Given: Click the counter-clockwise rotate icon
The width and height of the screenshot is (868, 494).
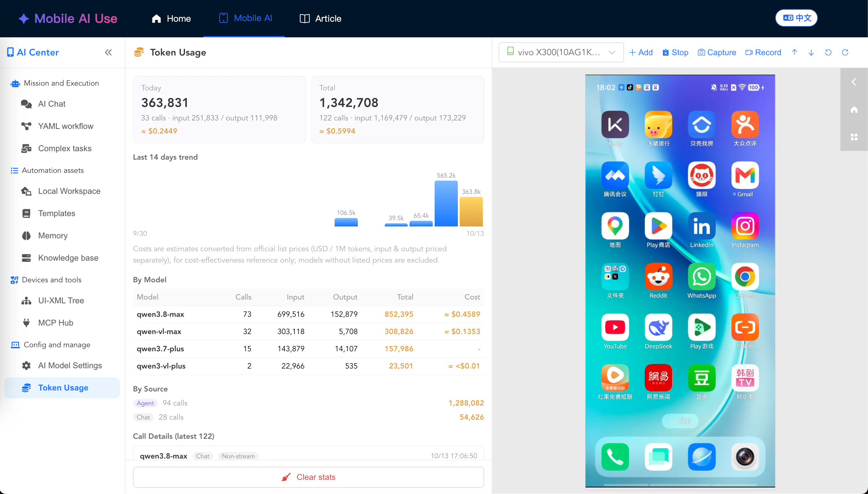Looking at the screenshot, I should 828,52.
